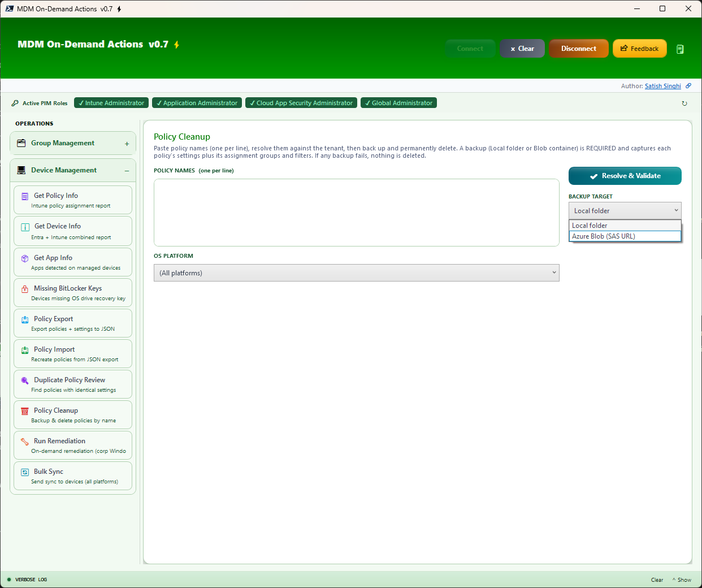This screenshot has width=702, height=588.
Task: Click the 'Recreate policies from JSON export' text
Action: point(75,360)
